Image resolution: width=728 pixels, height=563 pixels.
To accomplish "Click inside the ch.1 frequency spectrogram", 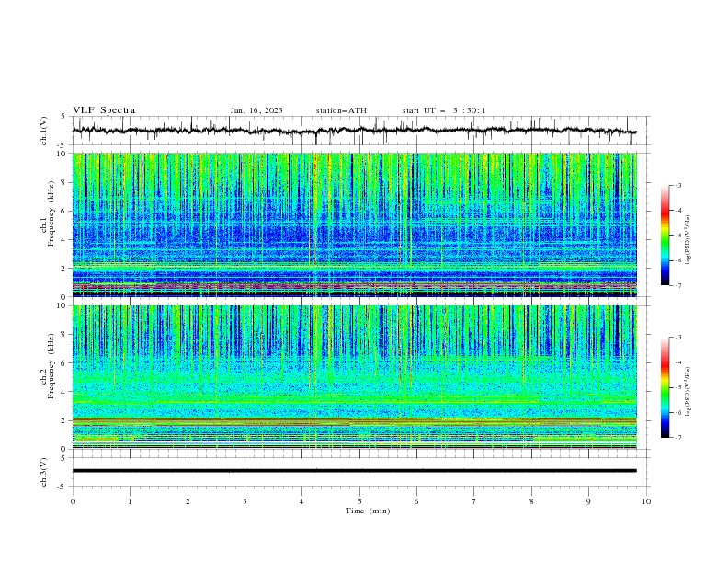I will 355,224.
